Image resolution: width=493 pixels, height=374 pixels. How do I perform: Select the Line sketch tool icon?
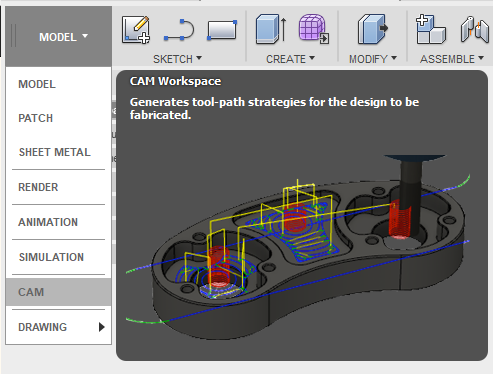click(179, 30)
